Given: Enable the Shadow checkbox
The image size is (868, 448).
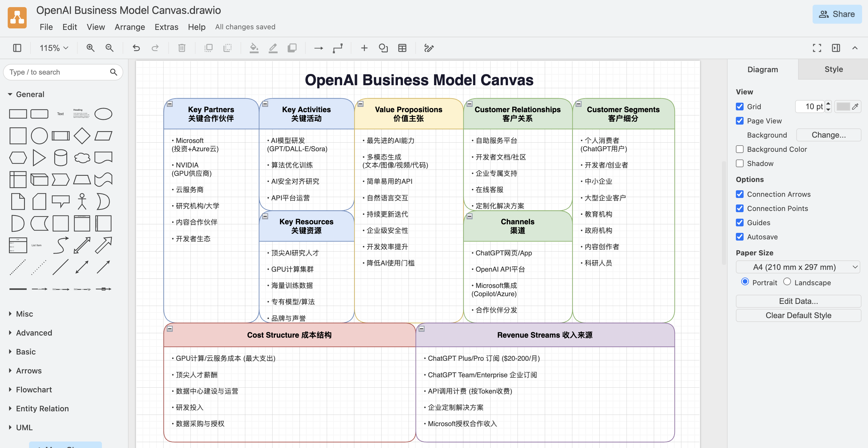Looking at the screenshot, I should [740, 164].
